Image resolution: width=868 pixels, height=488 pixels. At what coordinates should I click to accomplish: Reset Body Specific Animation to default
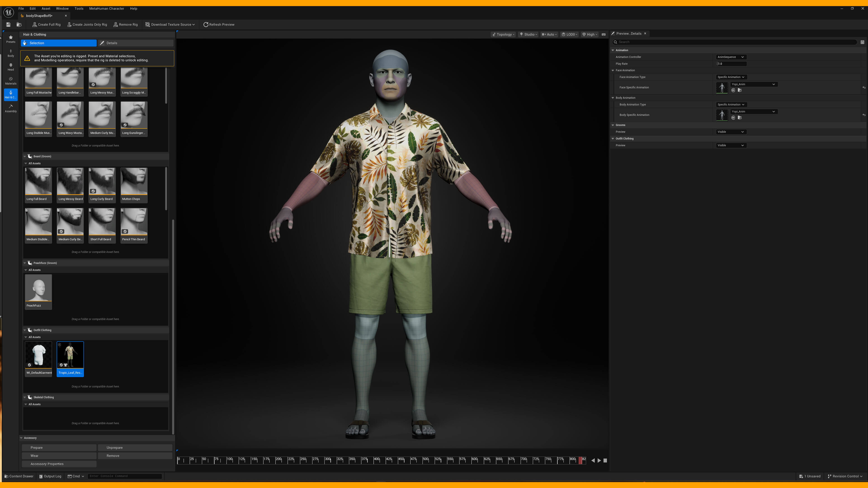tap(864, 115)
